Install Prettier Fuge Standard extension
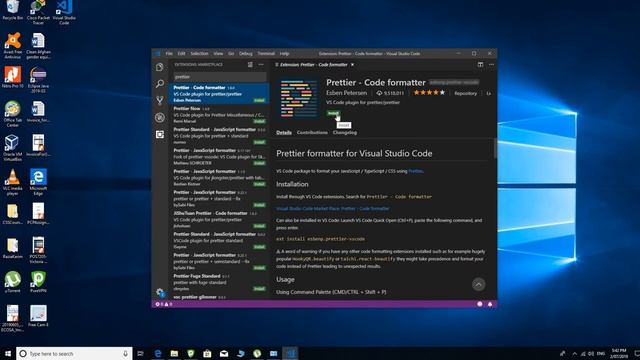This screenshot has height=360, width=640. point(259,289)
